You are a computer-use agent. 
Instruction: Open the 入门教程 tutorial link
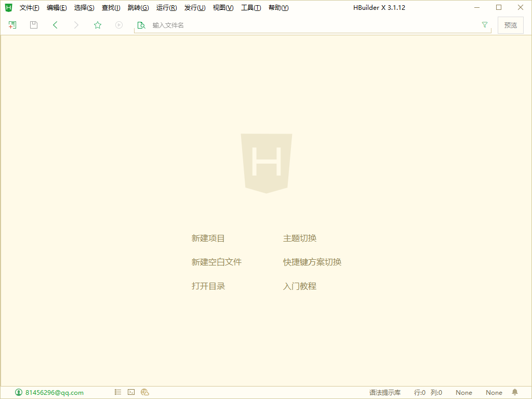click(300, 286)
